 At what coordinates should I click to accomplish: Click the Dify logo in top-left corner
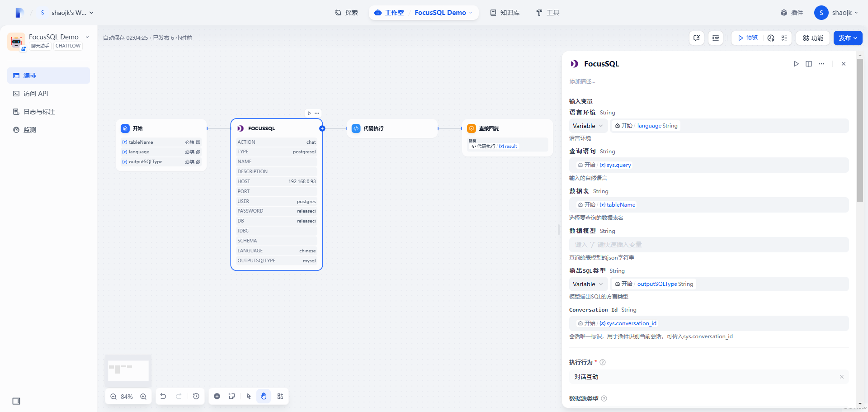19,13
